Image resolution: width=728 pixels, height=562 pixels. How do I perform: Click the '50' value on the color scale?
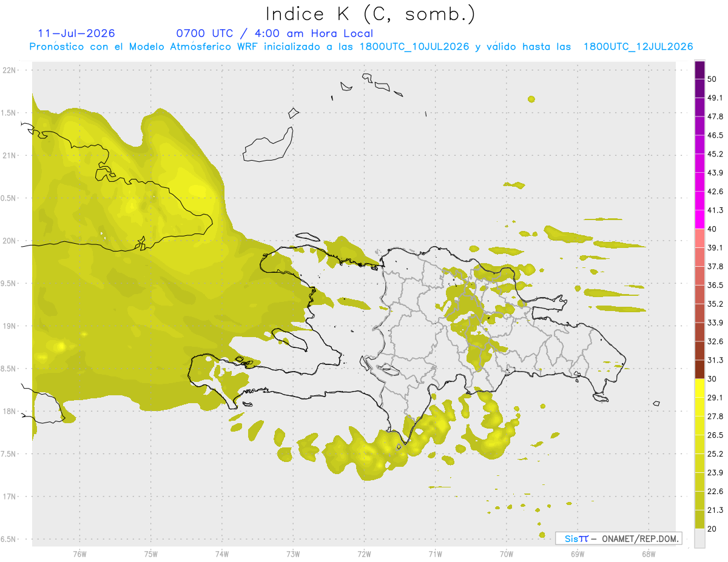click(x=712, y=79)
